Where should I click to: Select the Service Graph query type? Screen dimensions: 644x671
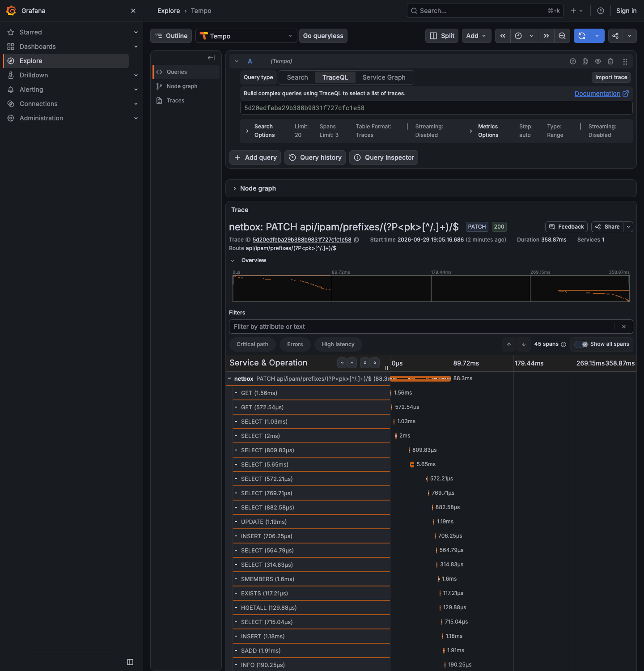[x=384, y=77]
